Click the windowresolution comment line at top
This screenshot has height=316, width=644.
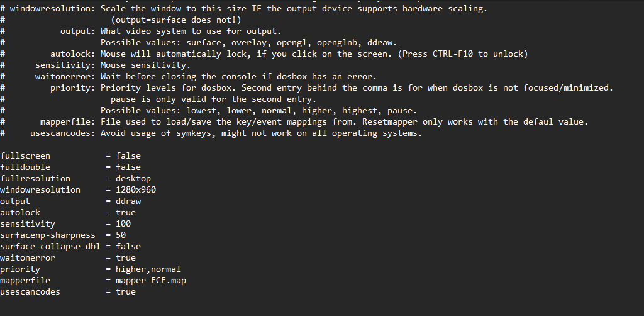[x=244, y=9]
